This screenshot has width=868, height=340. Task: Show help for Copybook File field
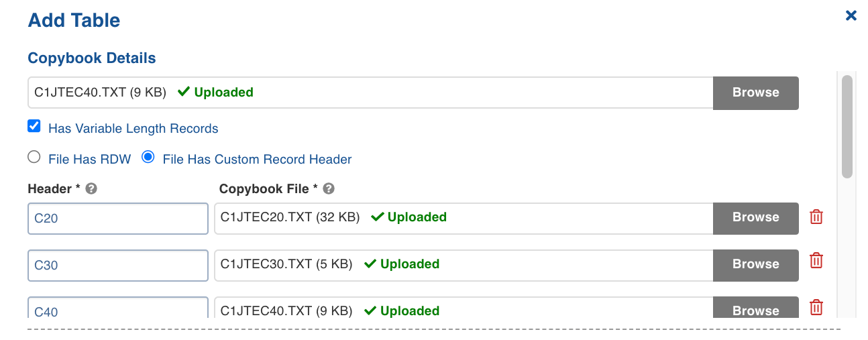pyautogui.click(x=329, y=189)
